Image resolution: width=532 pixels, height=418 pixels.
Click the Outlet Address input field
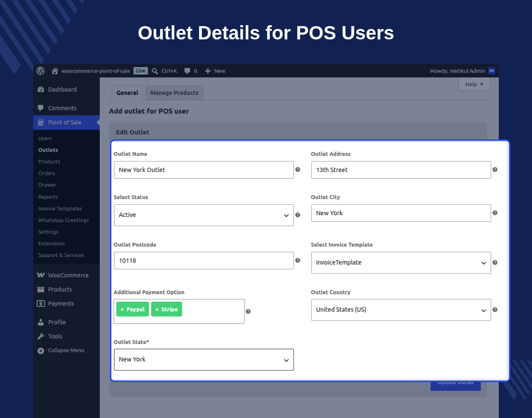pos(401,170)
